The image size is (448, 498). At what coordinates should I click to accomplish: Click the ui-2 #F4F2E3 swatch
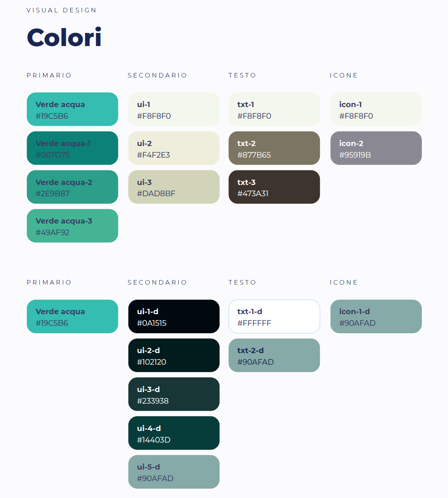click(x=174, y=148)
